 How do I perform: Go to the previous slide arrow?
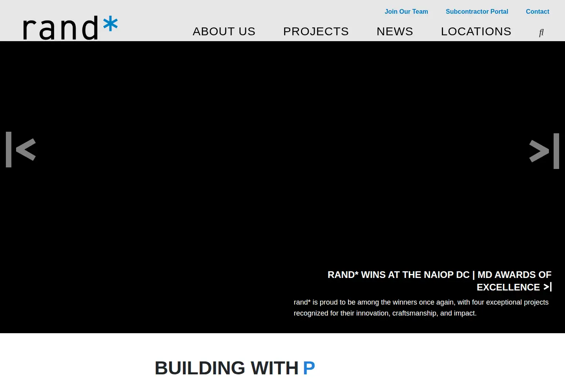pos(21,149)
